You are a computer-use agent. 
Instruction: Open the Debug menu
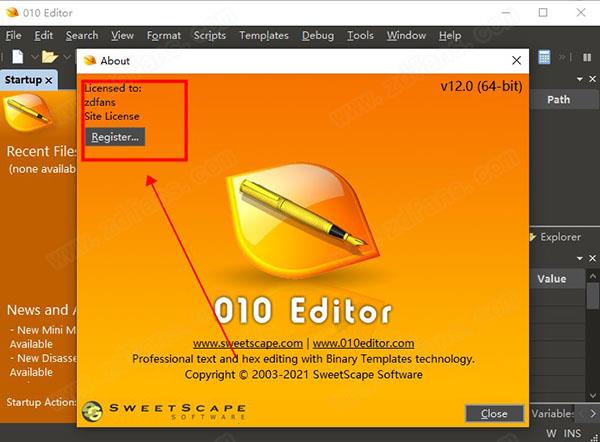pyautogui.click(x=318, y=36)
